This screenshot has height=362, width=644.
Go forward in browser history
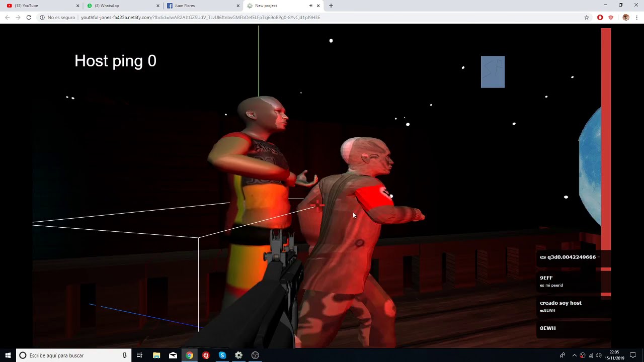coord(18,17)
